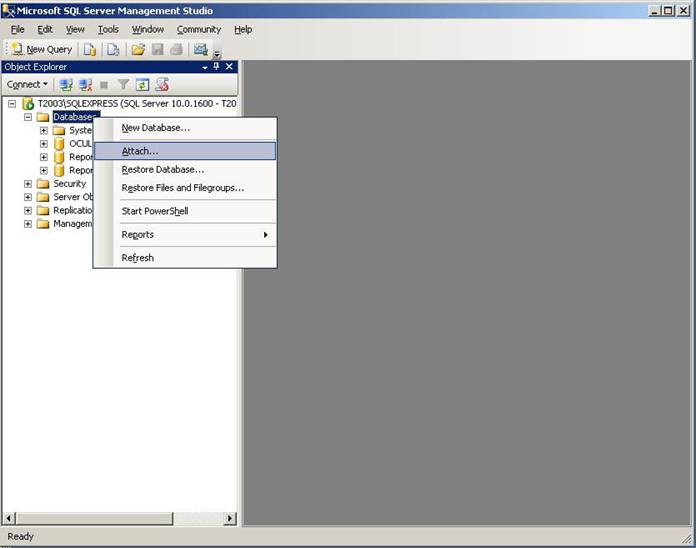Open the toolbar options overflow arrow
Image resolution: width=696 pixels, height=548 pixels.
pos(217,55)
